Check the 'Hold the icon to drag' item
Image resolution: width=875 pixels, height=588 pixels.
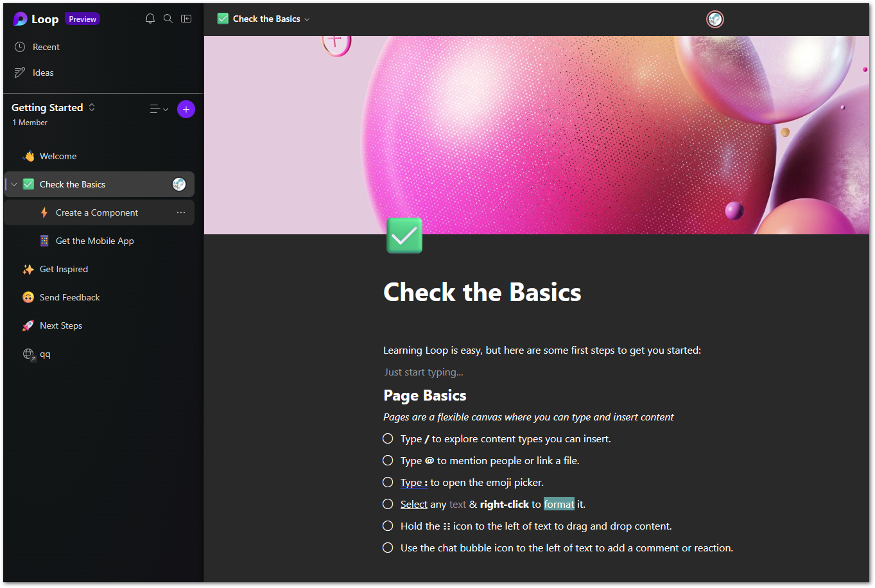[388, 526]
